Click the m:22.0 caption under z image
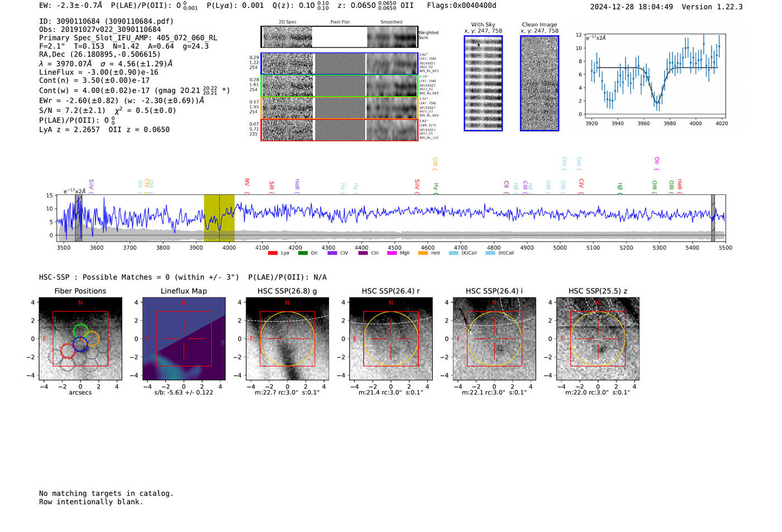This screenshot has height=532, width=782. coord(598,392)
